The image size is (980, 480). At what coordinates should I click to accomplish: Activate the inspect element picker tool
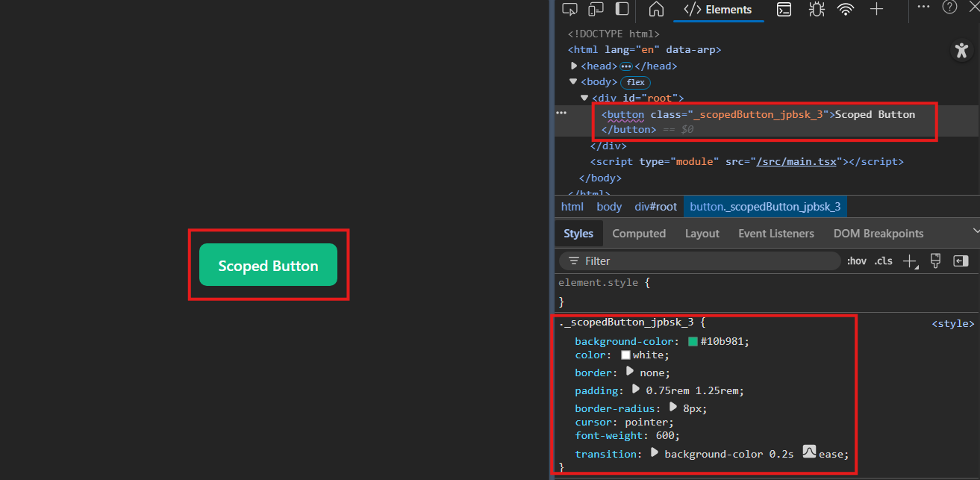[569, 9]
